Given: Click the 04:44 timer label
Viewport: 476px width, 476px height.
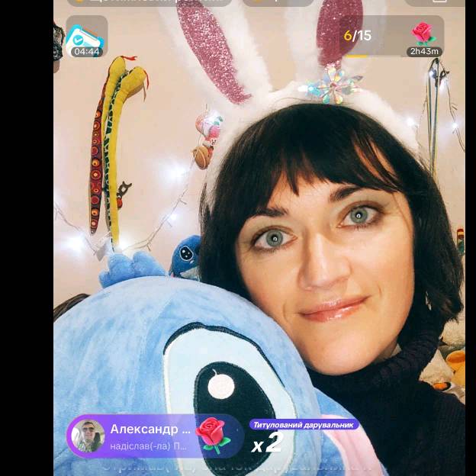Looking at the screenshot, I should [86, 52].
